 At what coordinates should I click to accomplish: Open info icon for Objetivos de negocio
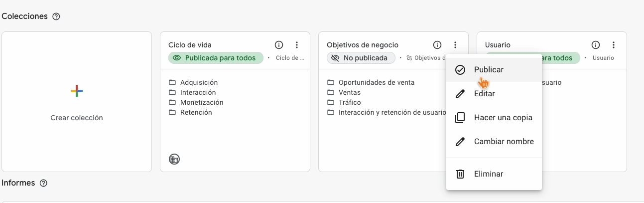[x=437, y=45]
